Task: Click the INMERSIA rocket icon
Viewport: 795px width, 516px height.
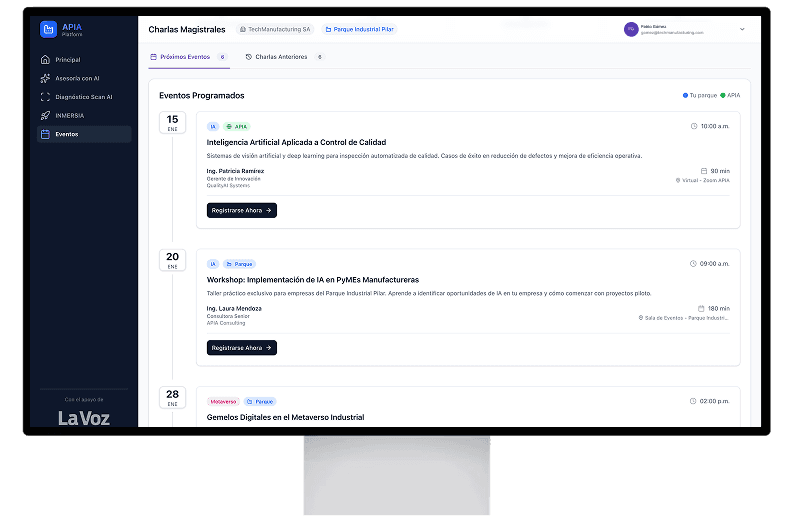Action: click(x=45, y=115)
